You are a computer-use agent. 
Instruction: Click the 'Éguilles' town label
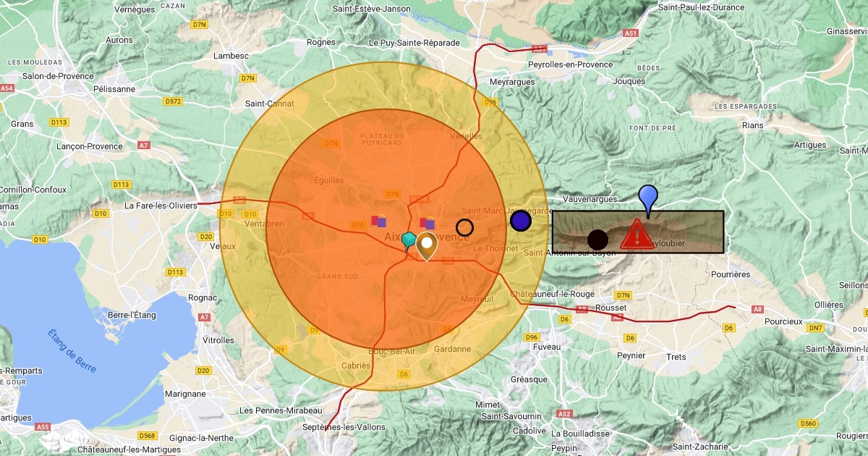pos(330,180)
